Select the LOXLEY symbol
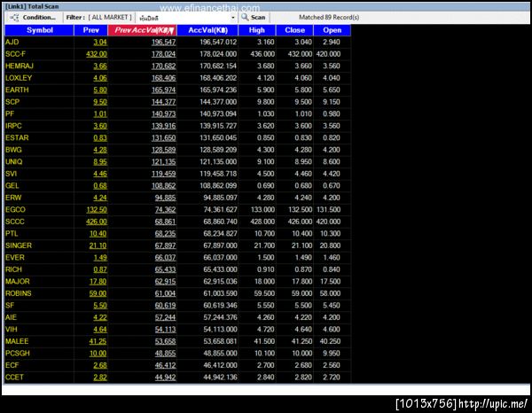 19,78
